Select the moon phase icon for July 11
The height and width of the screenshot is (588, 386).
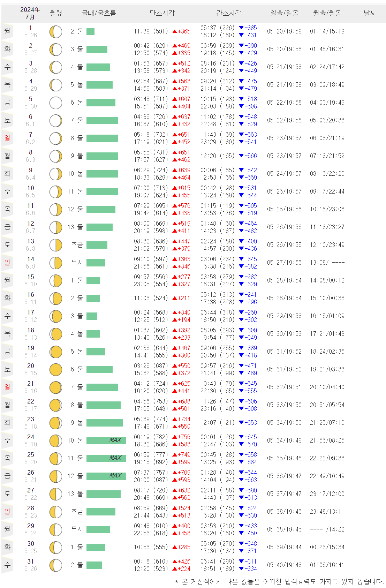(x=56, y=210)
